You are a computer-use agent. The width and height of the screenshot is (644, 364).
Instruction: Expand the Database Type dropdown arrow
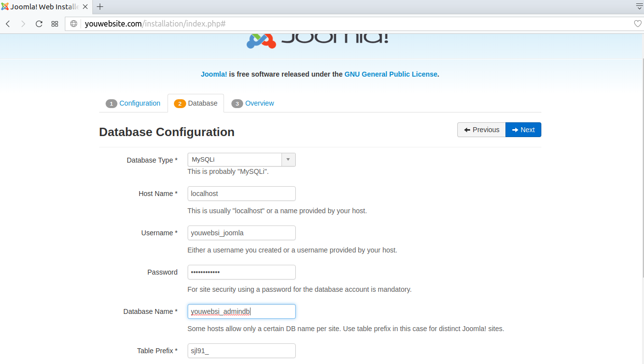coord(288,160)
